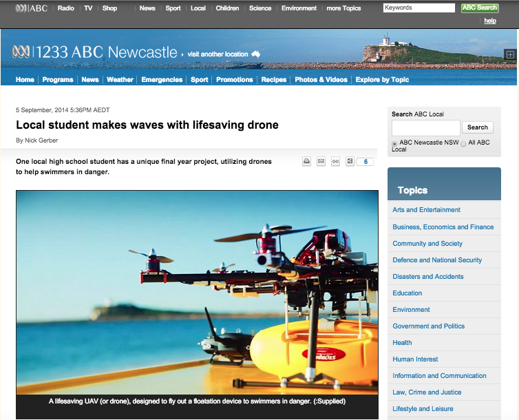Open Human Interest topic link
This screenshot has height=420, width=519.
click(415, 359)
